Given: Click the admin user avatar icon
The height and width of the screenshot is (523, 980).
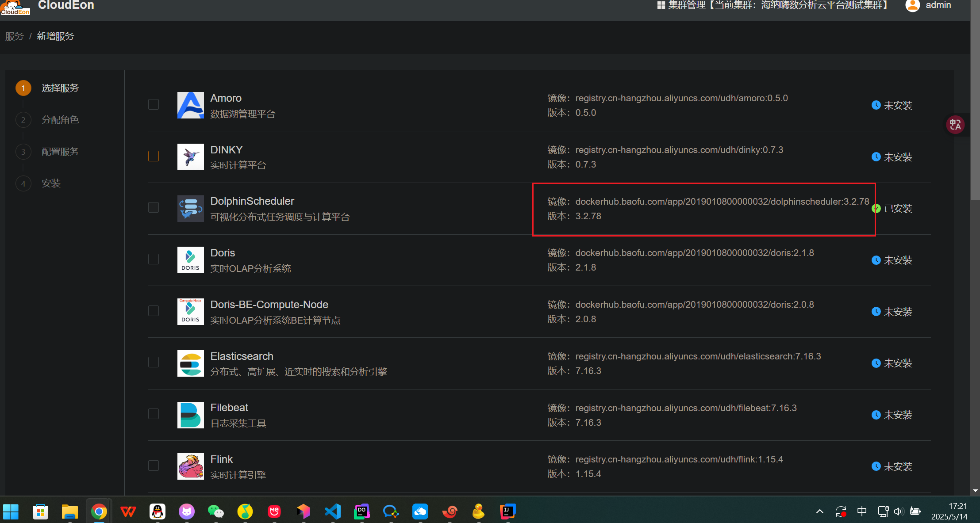Looking at the screenshot, I should [912, 5].
